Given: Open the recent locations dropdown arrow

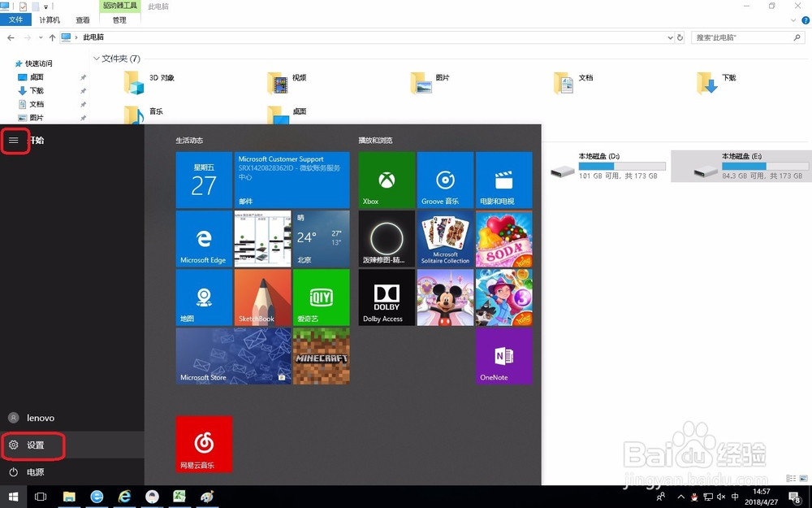Looking at the screenshot, I should pyautogui.click(x=41, y=37).
